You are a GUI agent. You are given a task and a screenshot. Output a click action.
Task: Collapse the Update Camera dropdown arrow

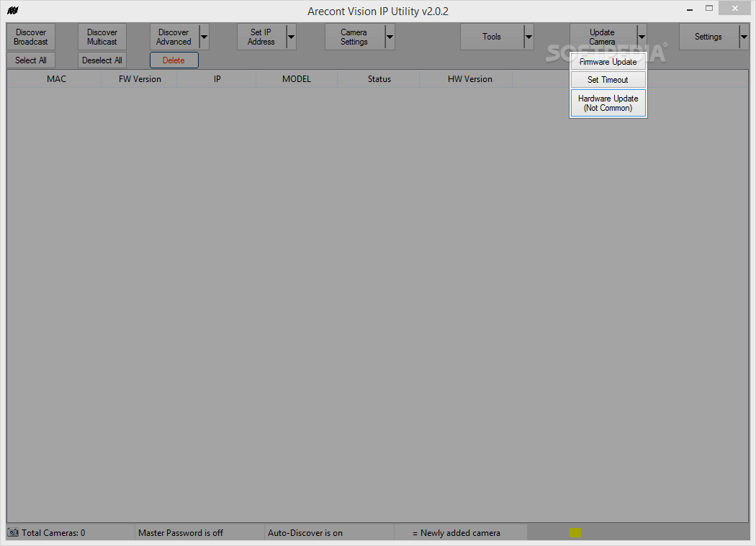(x=642, y=37)
